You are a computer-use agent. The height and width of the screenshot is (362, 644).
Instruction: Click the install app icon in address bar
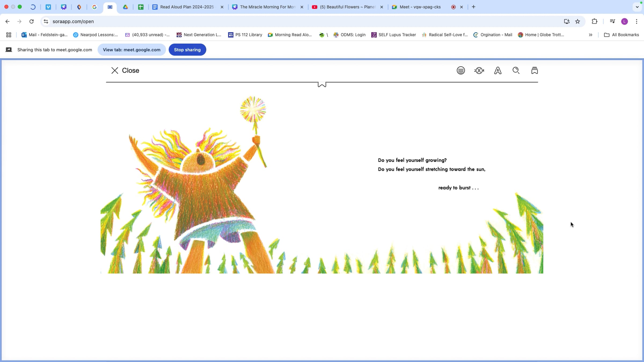coord(567,21)
